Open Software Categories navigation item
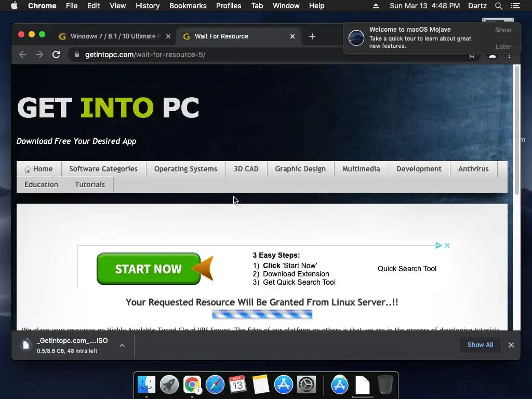The height and width of the screenshot is (399, 532). 103,169
